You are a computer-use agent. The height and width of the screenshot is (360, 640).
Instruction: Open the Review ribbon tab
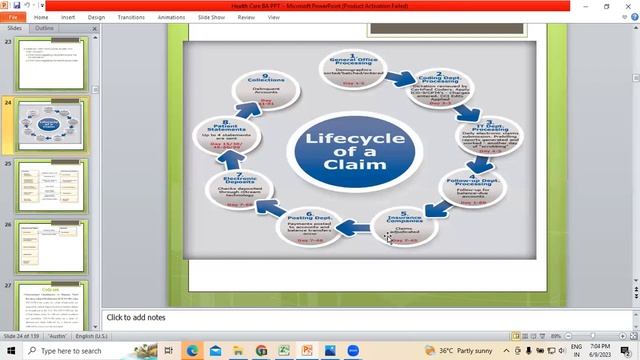[246, 18]
